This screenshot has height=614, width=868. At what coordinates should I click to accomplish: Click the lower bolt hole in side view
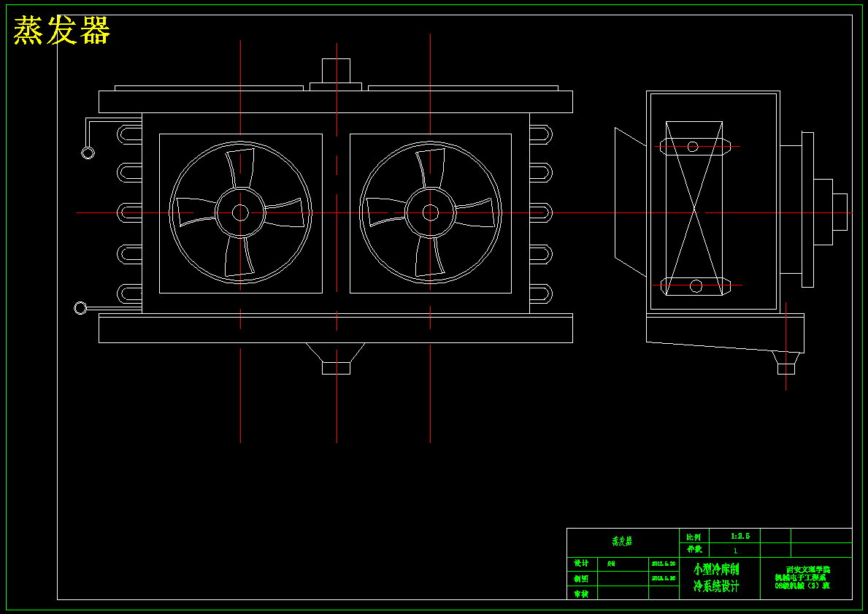point(696,285)
